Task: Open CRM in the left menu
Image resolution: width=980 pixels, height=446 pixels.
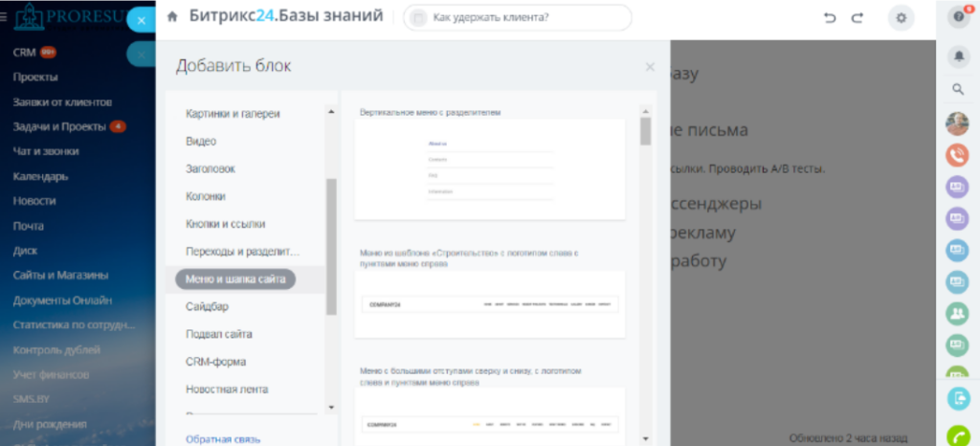Action: point(24,53)
